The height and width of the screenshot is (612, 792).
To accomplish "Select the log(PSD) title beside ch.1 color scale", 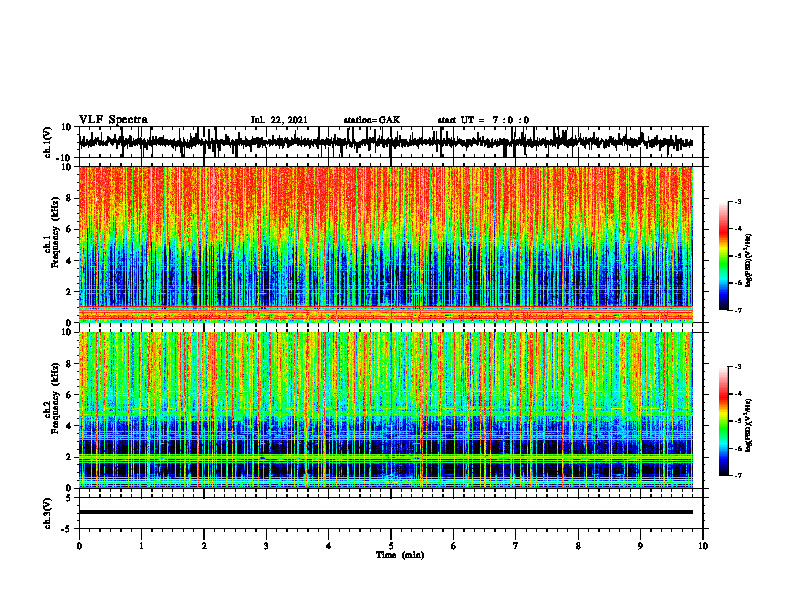I will (749, 261).
